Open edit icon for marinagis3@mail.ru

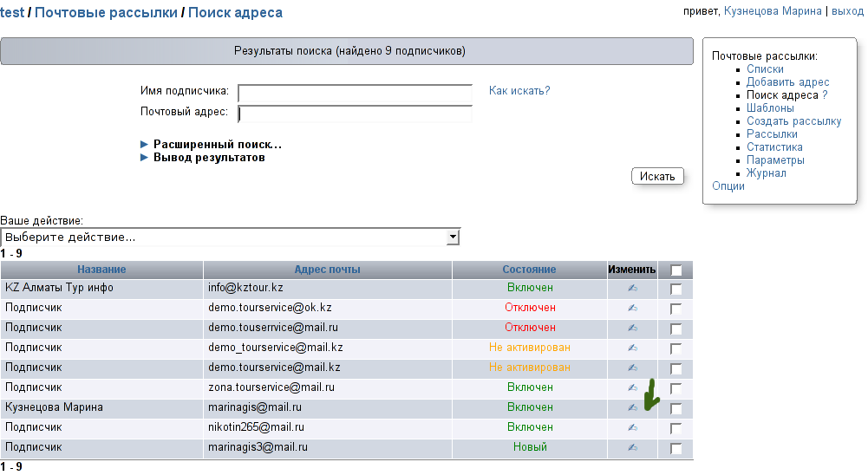click(633, 447)
